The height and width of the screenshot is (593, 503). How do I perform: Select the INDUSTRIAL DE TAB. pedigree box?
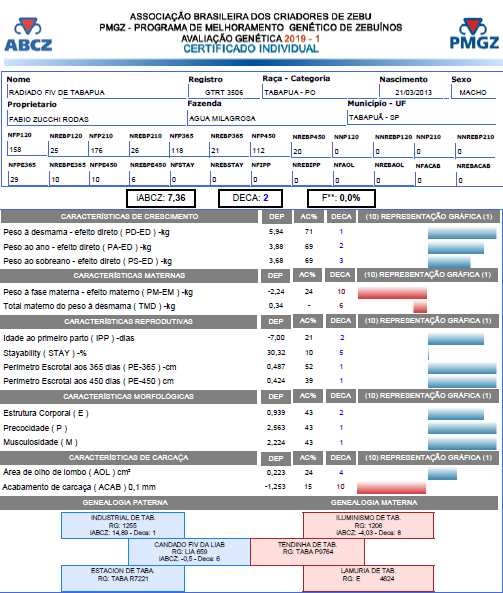pos(123,525)
